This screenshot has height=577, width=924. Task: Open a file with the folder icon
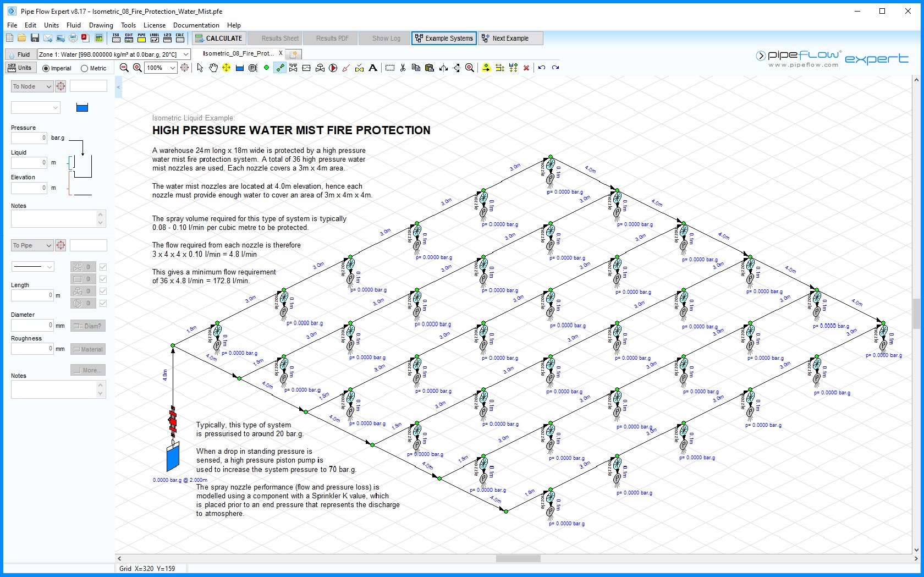(21, 38)
